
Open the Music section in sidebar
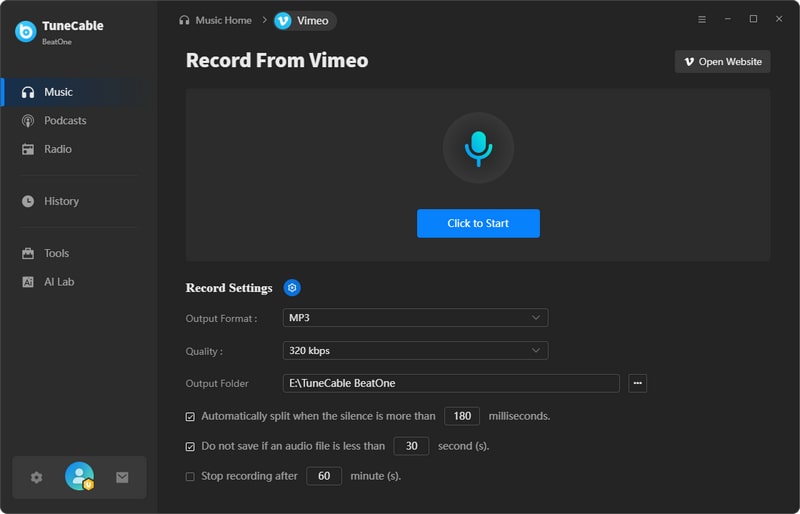click(71, 92)
